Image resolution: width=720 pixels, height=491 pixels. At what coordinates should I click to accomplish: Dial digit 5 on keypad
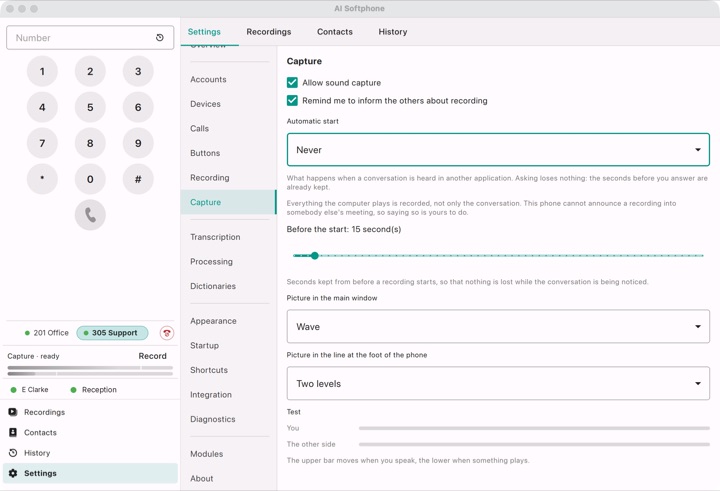coord(90,107)
